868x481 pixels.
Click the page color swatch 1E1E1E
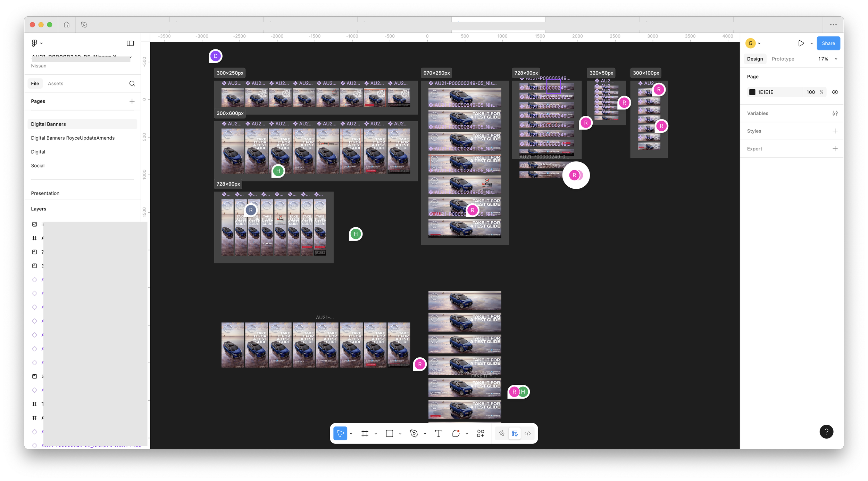point(752,92)
